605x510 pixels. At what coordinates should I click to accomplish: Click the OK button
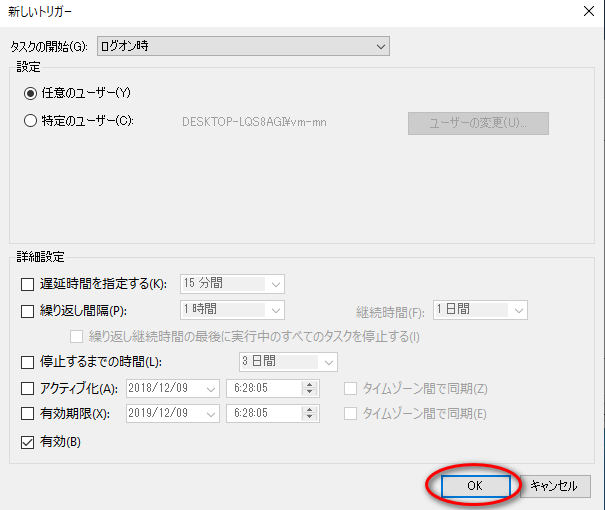(474, 486)
